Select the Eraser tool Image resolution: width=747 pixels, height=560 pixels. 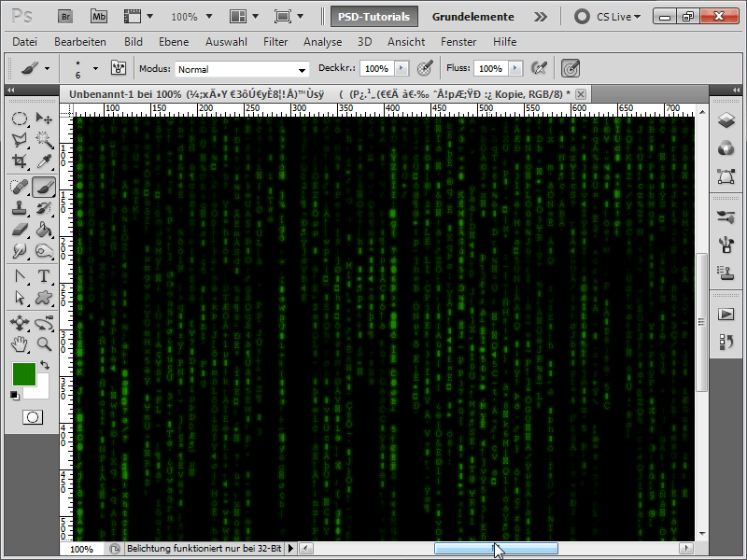coord(19,230)
